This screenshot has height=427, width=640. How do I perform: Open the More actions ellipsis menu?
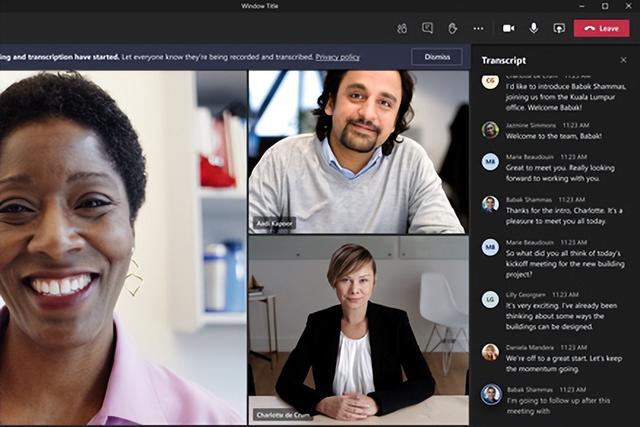[x=478, y=29]
